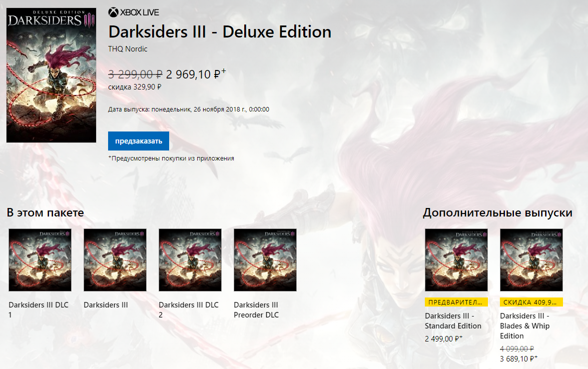Click the предзаказать pre-order button
The image size is (588, 369).
point(139,141)
